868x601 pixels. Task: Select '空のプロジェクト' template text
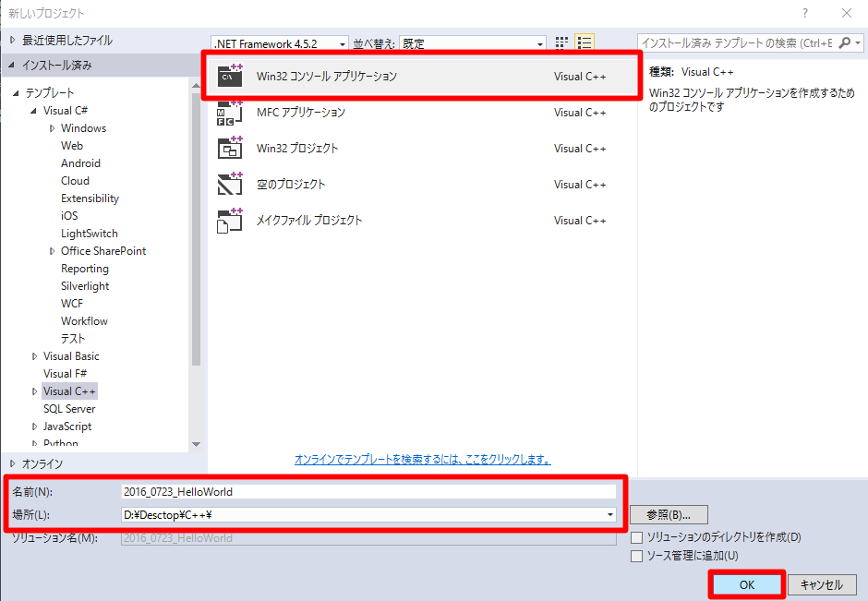(x=291, y=185)
